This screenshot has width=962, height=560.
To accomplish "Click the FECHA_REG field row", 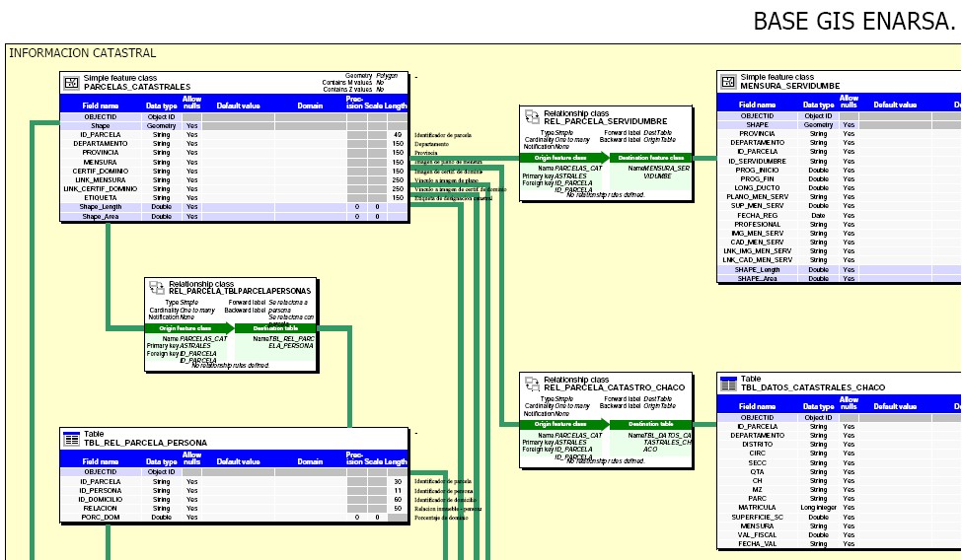I will click(x=840, y=216).
